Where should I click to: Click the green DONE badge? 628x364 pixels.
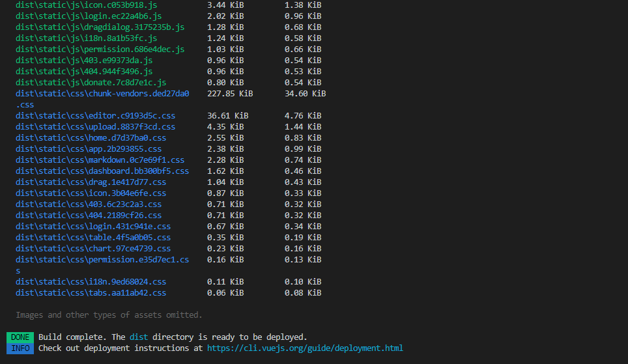pos(20,337)
